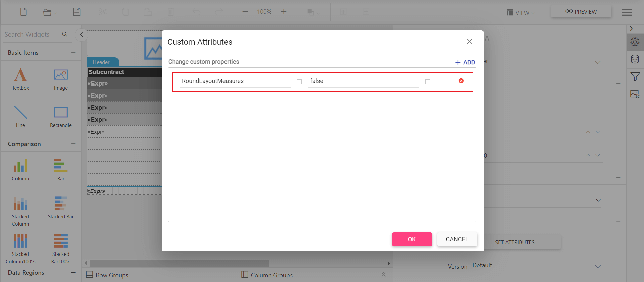Toggle checkbox next to RoundLayoutMeasures name
Image resolution: width=644 pixels, height=282 pixels.
coord(299,82)
